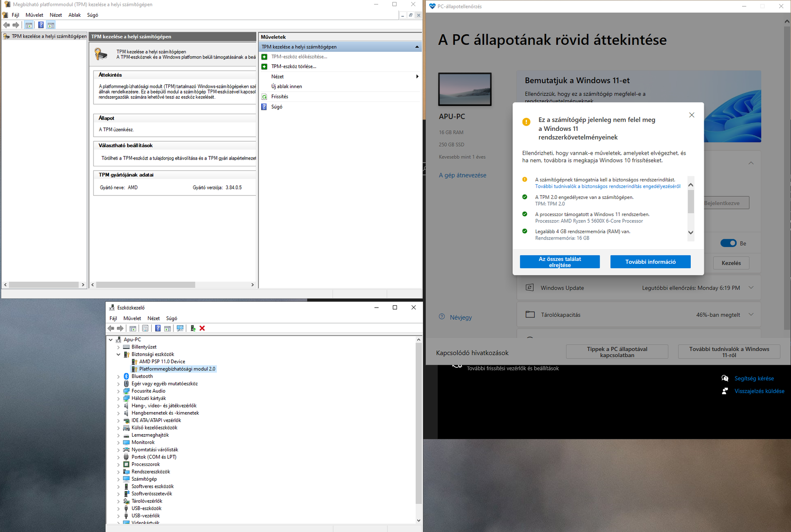The width and height of the screenshot is (791, 532).
Task: Click forward arrow in Eszközkezelő toolbar
Action: [x=120, y=328]
